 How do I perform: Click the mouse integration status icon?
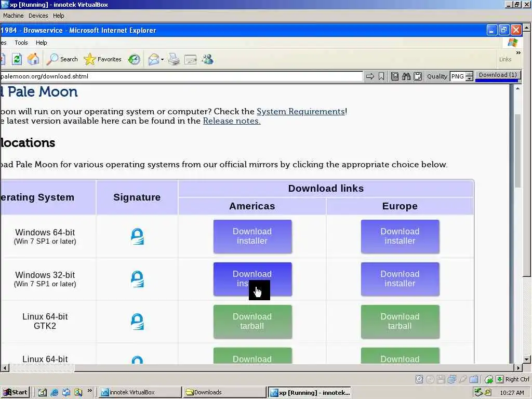click(x=489, y=379)
